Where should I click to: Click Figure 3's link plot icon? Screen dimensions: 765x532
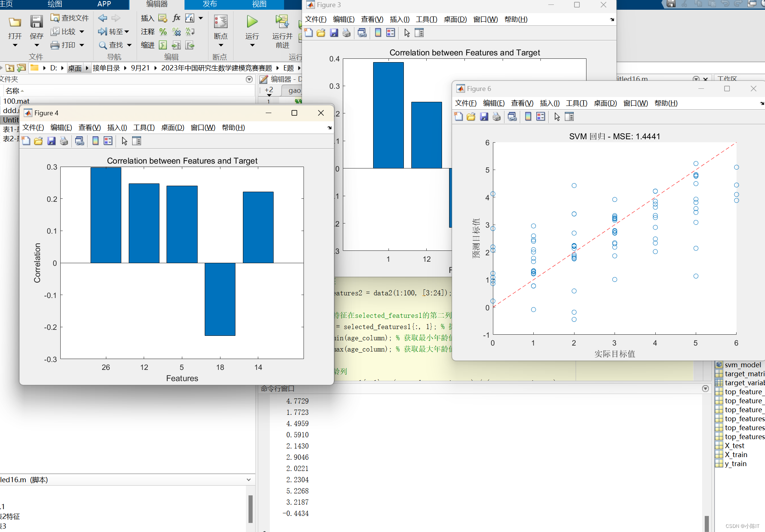point(362,33)
